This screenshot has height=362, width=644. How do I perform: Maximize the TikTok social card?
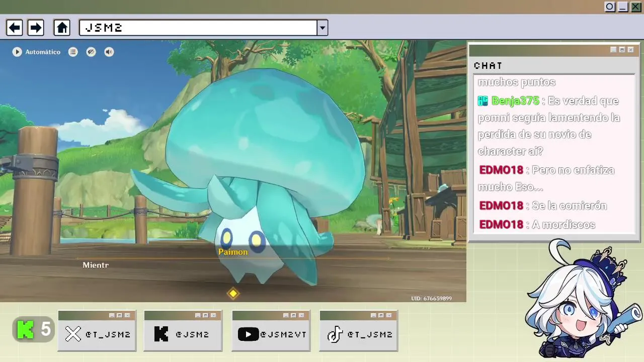point(381,315)
